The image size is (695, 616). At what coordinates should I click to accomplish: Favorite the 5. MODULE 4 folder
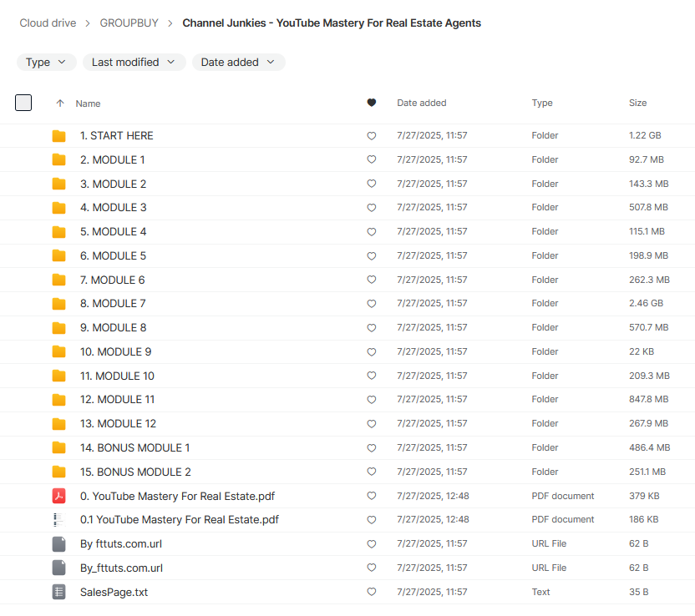(372, 231)
